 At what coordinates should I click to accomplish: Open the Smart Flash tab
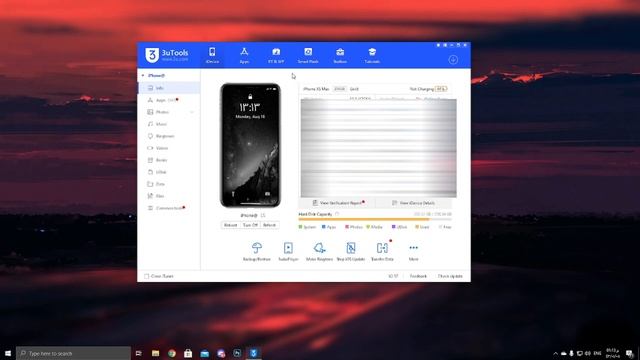(x=308, y=56)
